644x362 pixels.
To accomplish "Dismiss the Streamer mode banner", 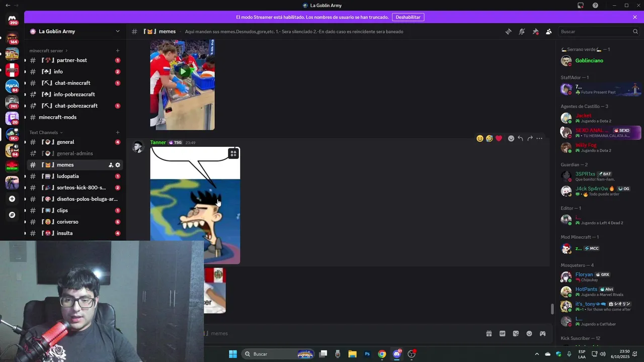I will [635, 17].
